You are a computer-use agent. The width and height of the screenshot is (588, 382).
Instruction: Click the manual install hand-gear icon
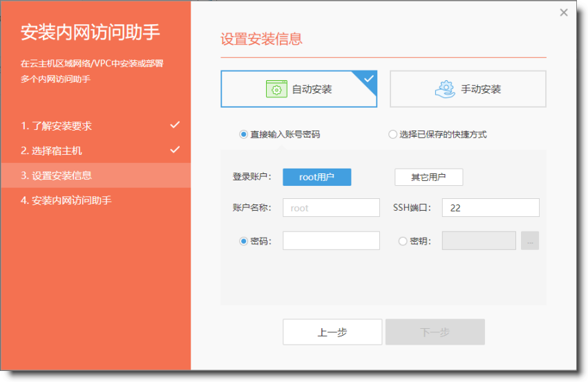click(445, 89)
